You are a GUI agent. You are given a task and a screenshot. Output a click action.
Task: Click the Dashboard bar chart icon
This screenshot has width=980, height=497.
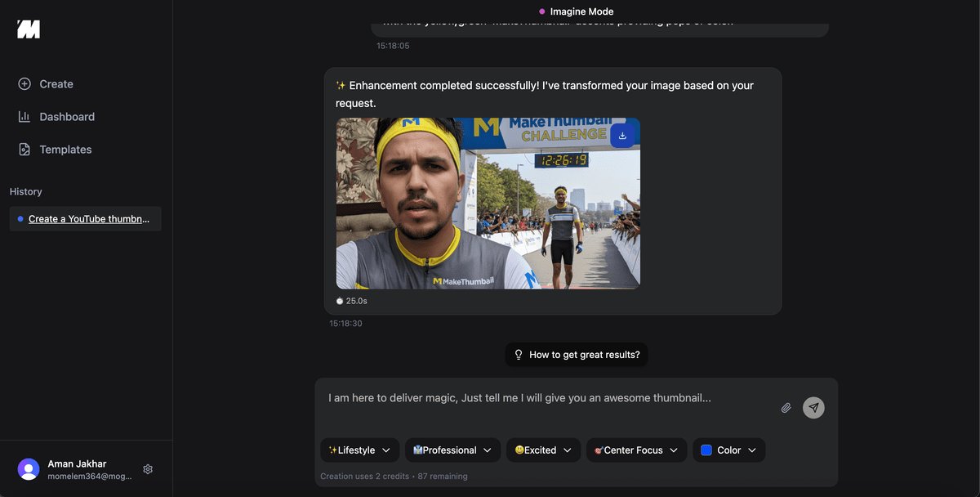pyautogui.click(x=24, y=117)
